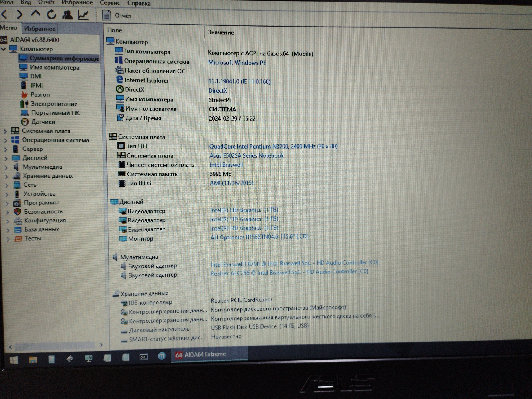Go up one level with Up arrow

point(35,14)
